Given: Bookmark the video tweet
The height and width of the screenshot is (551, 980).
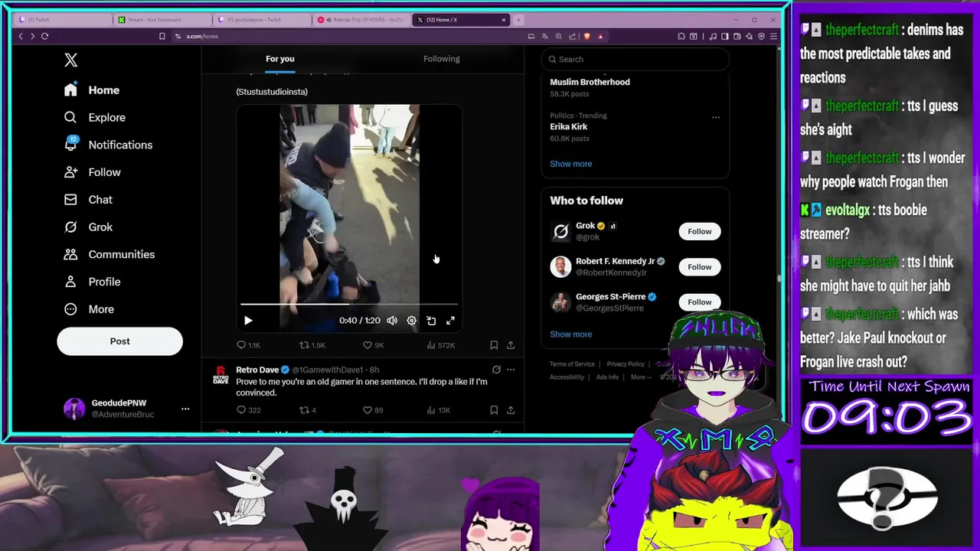Looking at the screenshot, I should coord(494,345).
